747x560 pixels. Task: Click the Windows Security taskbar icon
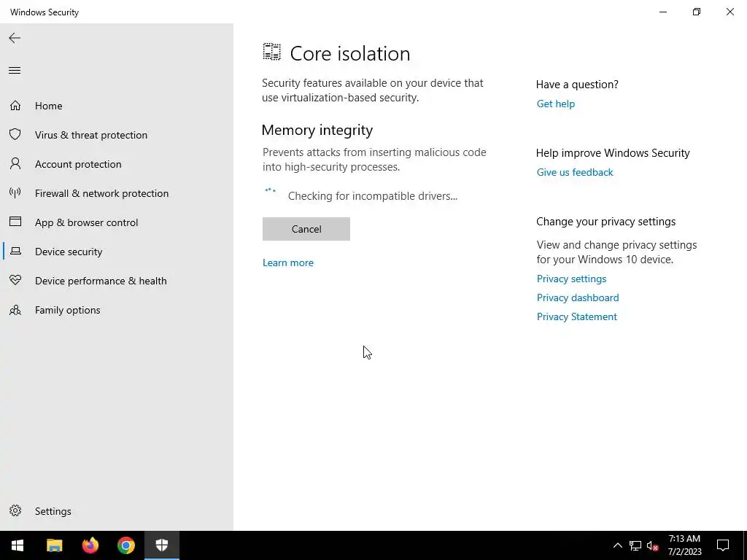162,545
